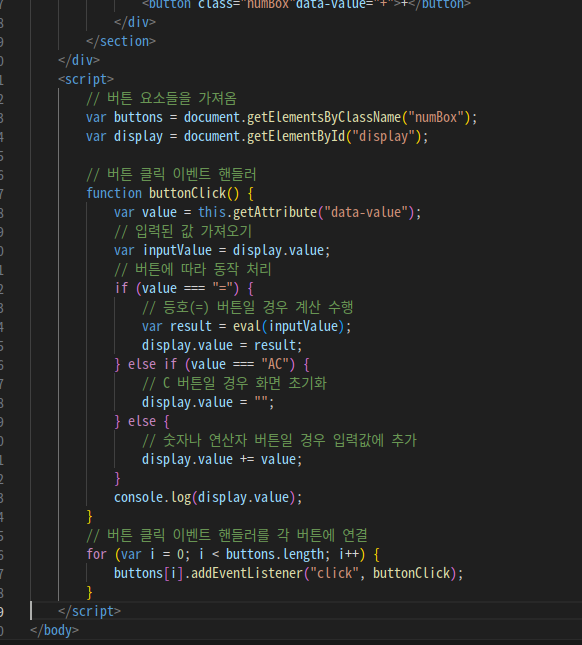The image size is (582, 645).
Task: Click inputValue in 'var inputValue = display.value'
Action: point(177,250)
